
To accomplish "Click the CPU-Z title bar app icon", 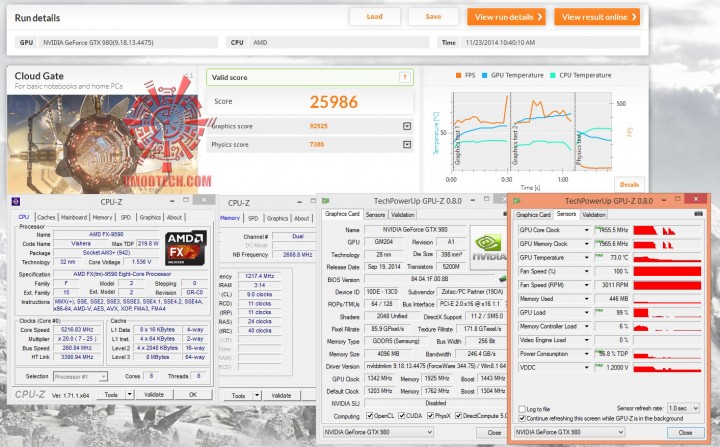I will (x=16, y=201).
